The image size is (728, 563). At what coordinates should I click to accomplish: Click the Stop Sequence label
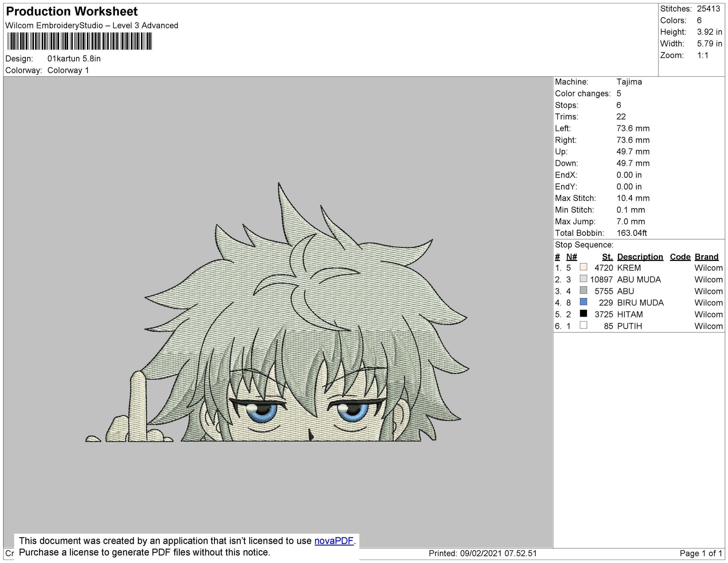click(x=584, y=245)
